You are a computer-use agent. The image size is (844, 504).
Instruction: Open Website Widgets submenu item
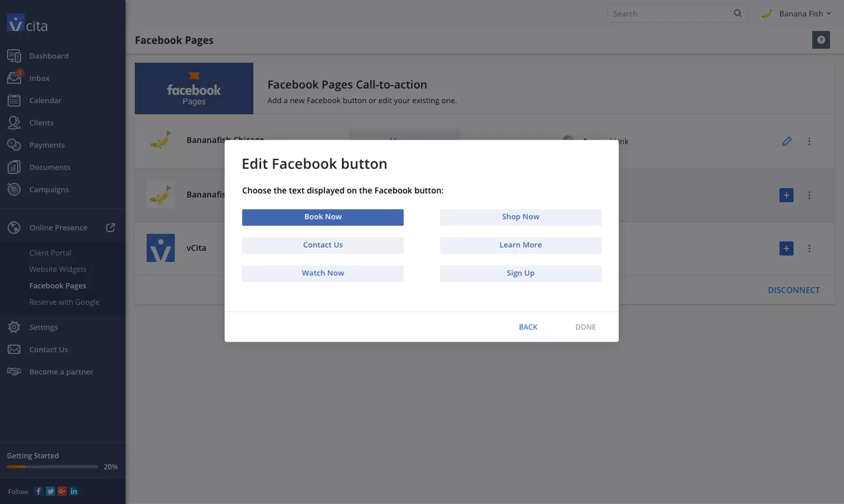[57, 269]
